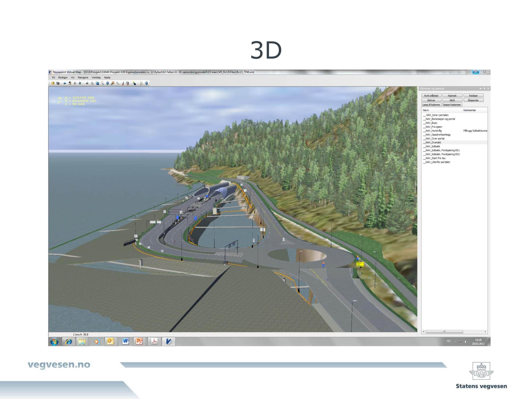Open the Vis menu

click(73, 77)
